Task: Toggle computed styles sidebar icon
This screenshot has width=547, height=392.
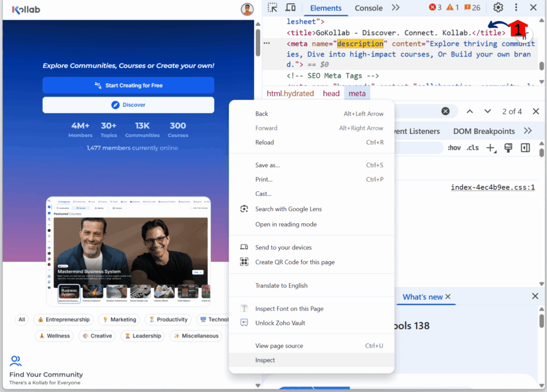Action: (525, 148)
